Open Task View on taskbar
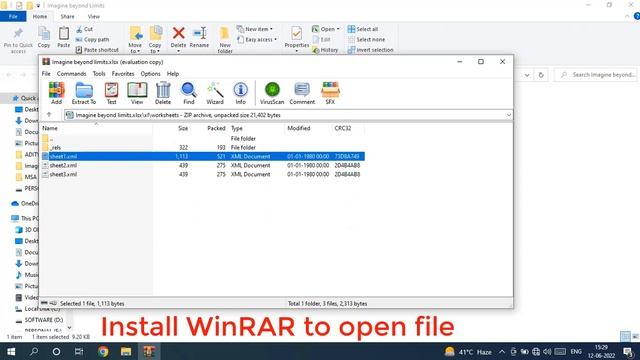The image size is (640, 360). click(79, 351)
